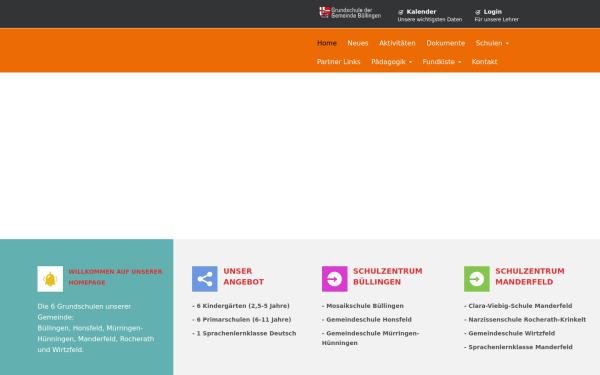Click the small icon beside Login
The height and width of the screenshot is (375, 600).
point(478,12)
